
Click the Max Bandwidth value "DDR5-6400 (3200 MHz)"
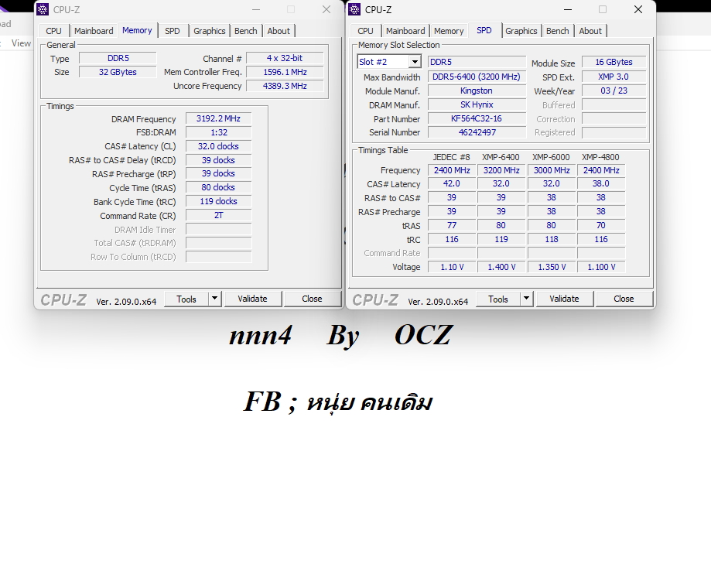pos(477,77)
